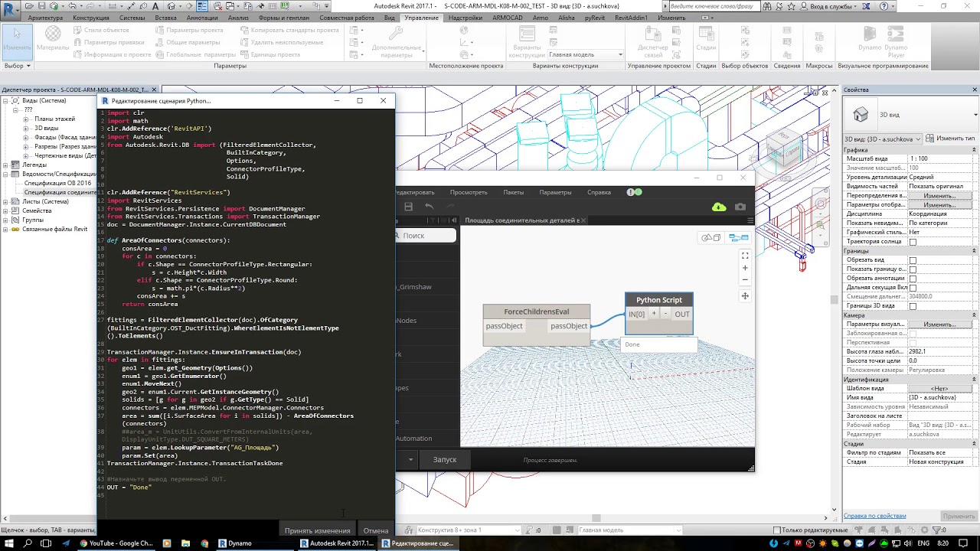
Task: Toggle Обрезать вид checkbox
Action: click(913, 260)
